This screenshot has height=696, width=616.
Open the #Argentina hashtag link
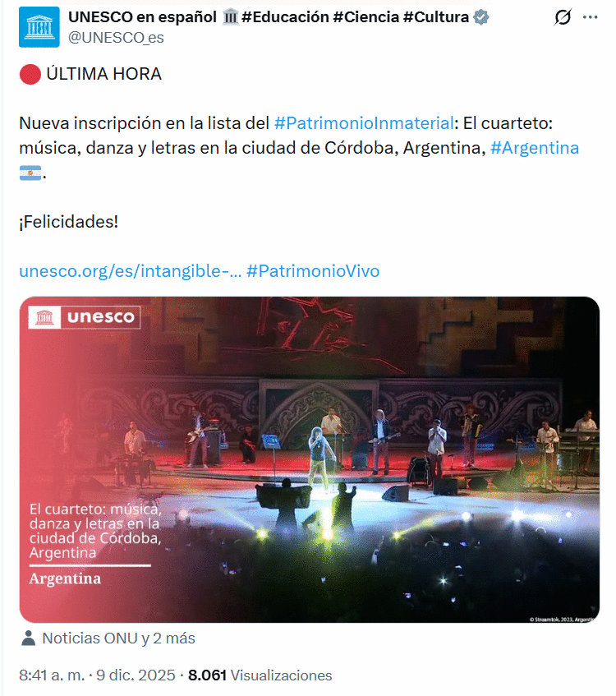point(535,148)
